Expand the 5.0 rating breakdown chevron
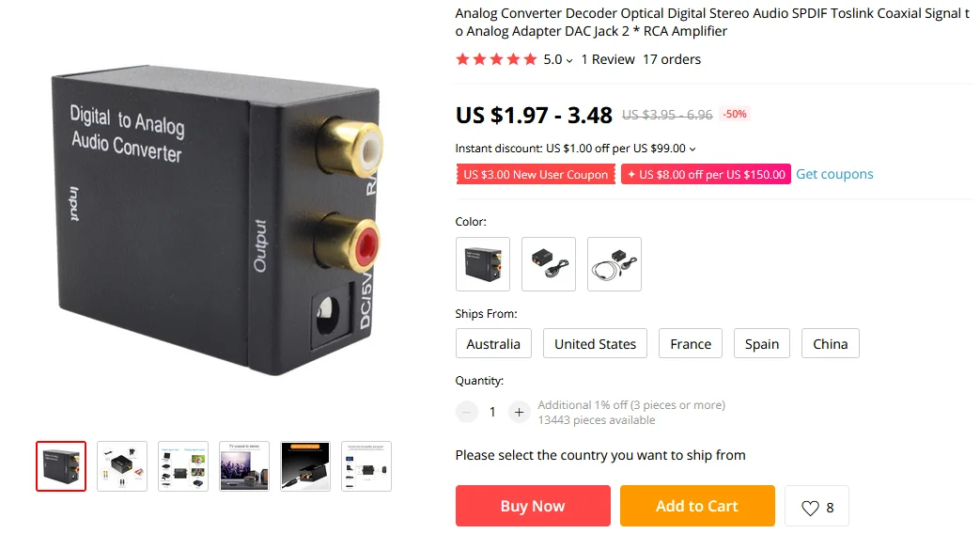 [569, 61]
